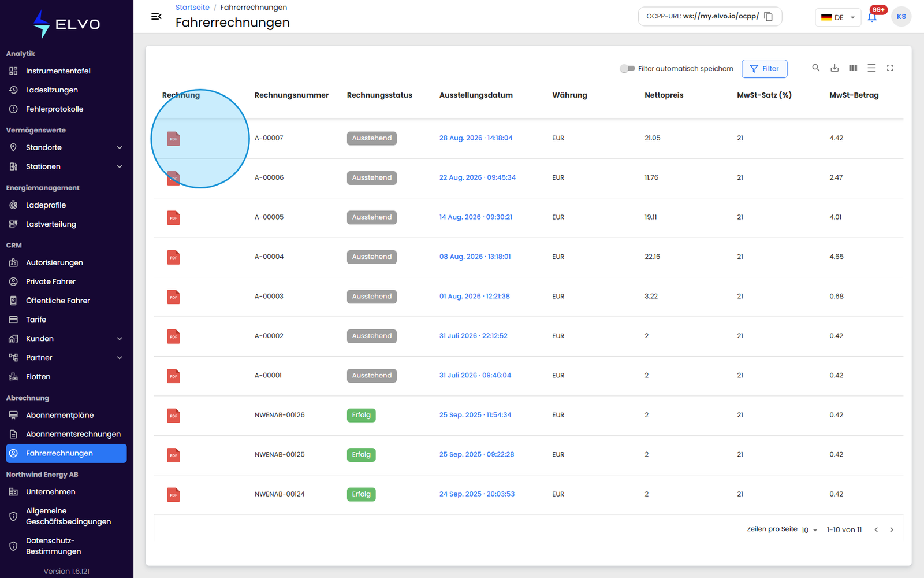Open Fehlerprotokolle in sidebar

point(66,109)
